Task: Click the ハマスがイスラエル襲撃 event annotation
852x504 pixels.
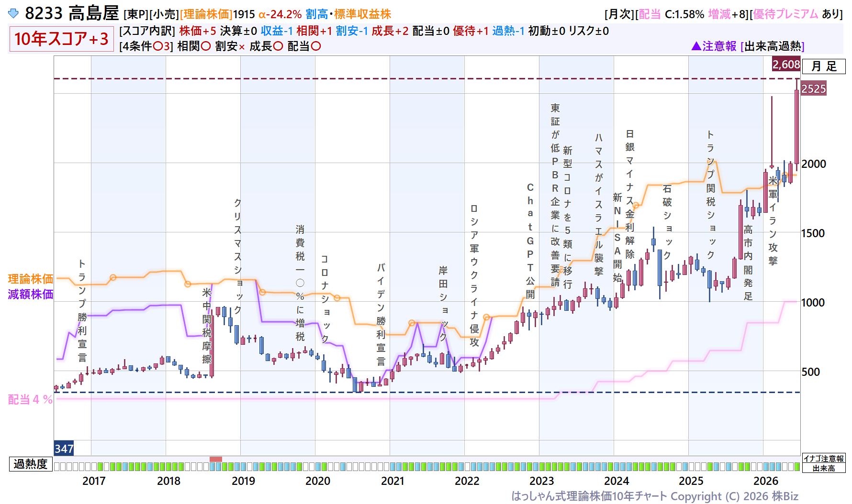Action: (x=599, y=204)
